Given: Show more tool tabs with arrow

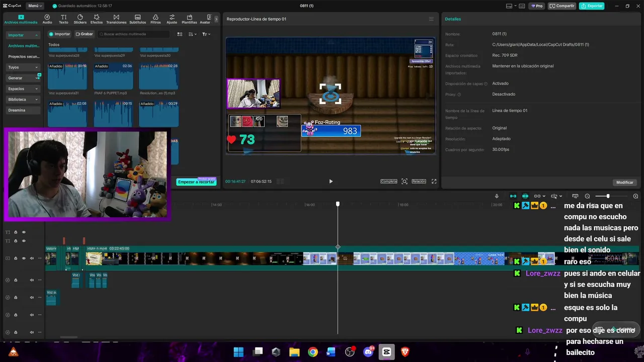Looking at the screenshot, I should 216,19.
